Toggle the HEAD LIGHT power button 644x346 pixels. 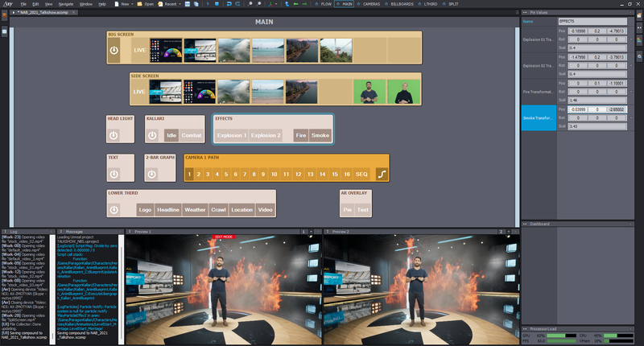(114, 135)
